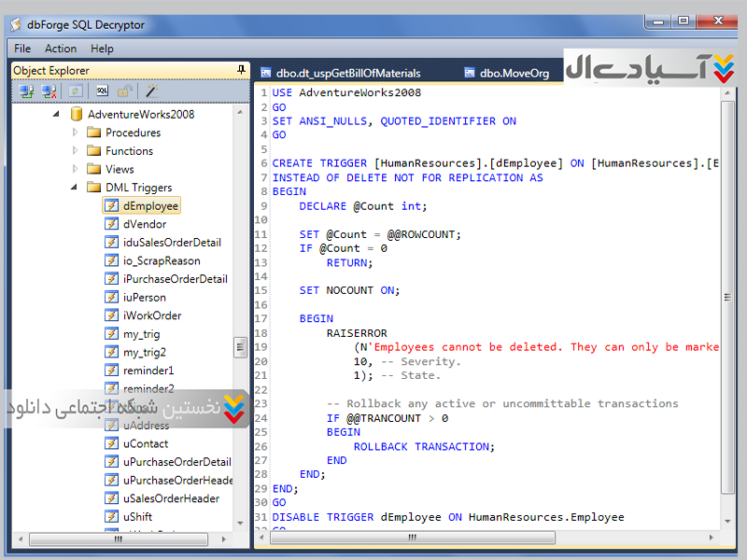Switch to dbo.dt_uspGetBillOfMaterials tab
Image resolution: width=747 pixels, height=560 pixels.
pyautogui.click(x=347, y=73)
